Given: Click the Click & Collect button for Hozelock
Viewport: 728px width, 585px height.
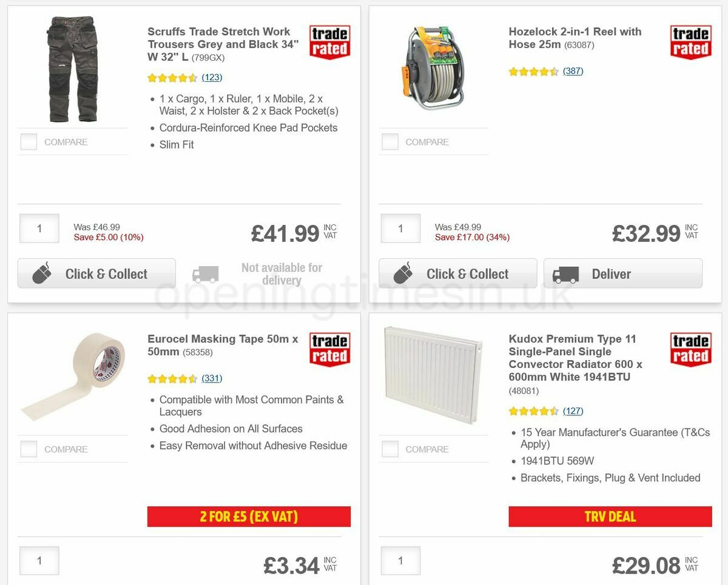Looking at the screenshot, I should tap(457, 273).
